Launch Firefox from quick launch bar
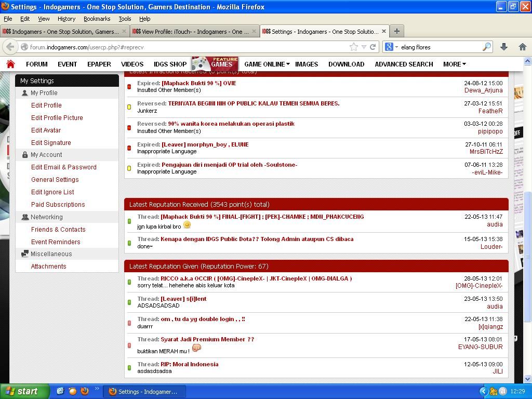 [x=85, y=391]
